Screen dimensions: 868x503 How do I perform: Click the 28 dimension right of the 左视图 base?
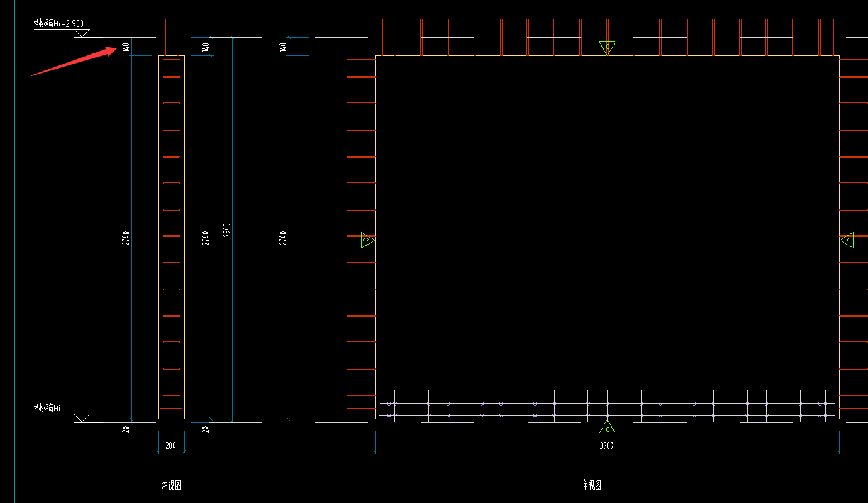click(x=206, y=429)
